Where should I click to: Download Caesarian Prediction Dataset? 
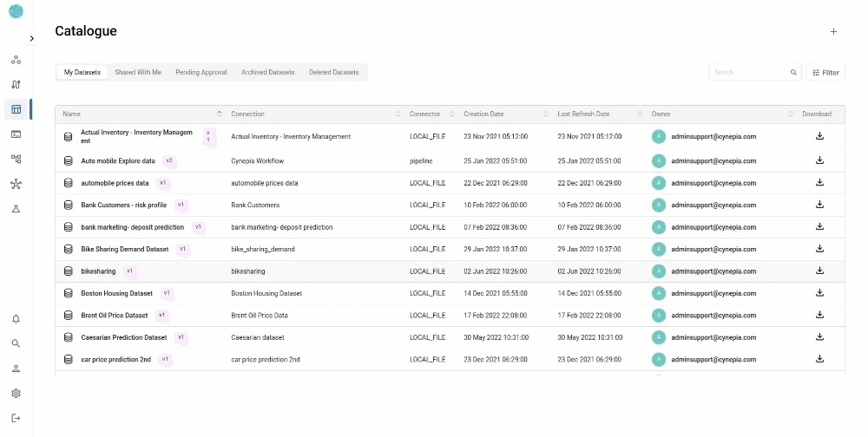point(820,337)
